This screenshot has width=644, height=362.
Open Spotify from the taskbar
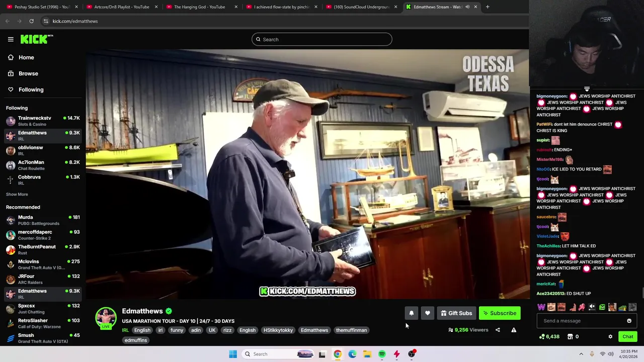pyautogui.click(x=382, y=354)
